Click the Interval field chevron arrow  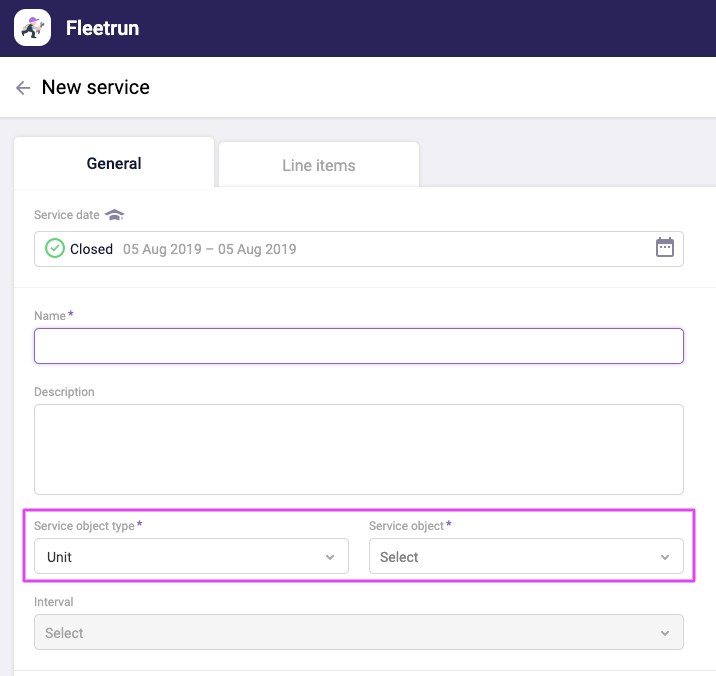tap(665, 633)
